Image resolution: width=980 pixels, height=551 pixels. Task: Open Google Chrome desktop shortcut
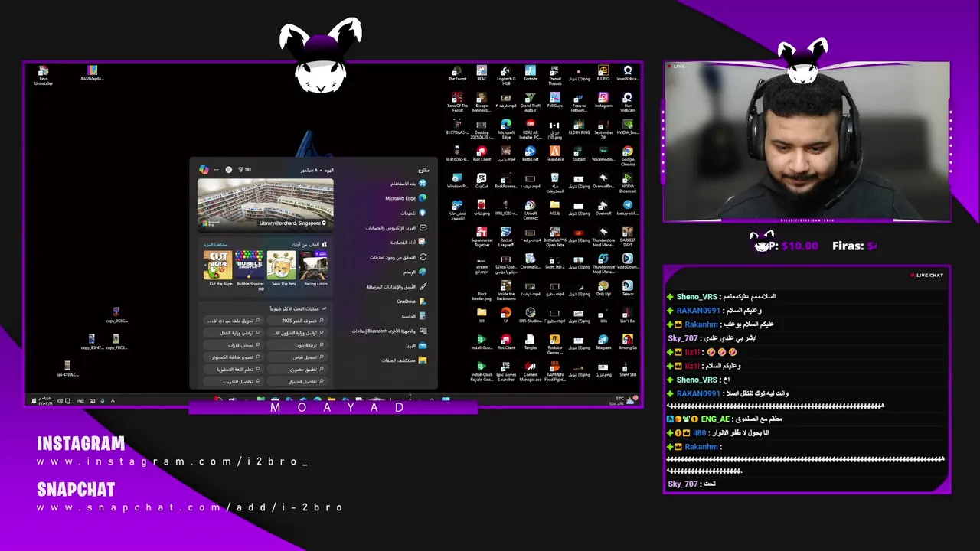[628, 156]
